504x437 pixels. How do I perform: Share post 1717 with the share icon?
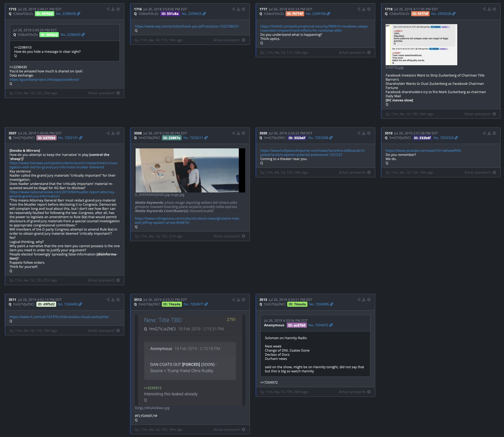tap(359, 9)
